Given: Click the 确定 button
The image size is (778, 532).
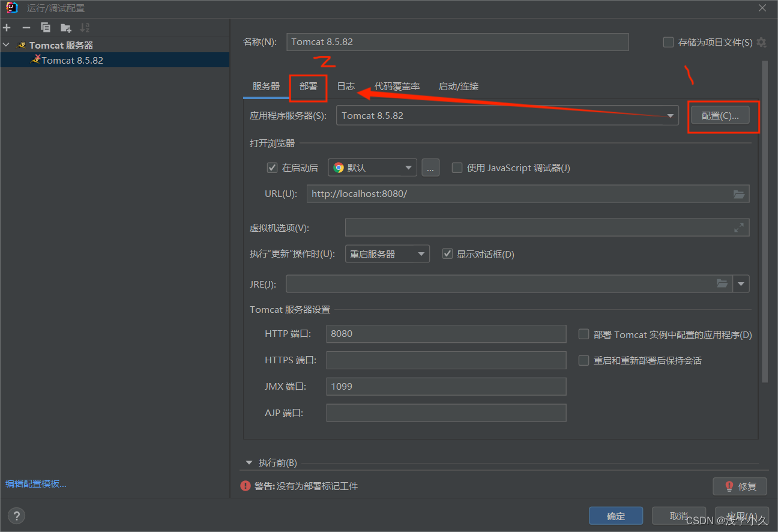Looking at the screenshot, I should (x=616, y=516).
